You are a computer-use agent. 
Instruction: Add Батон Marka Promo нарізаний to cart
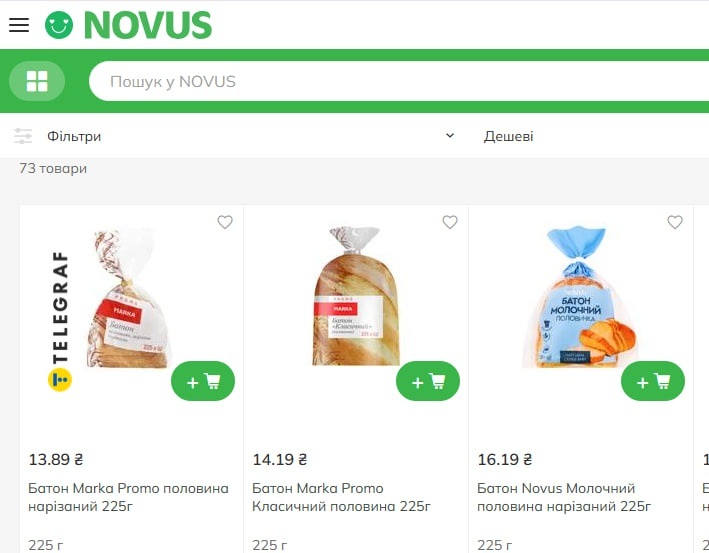click(x=203, y=381)
